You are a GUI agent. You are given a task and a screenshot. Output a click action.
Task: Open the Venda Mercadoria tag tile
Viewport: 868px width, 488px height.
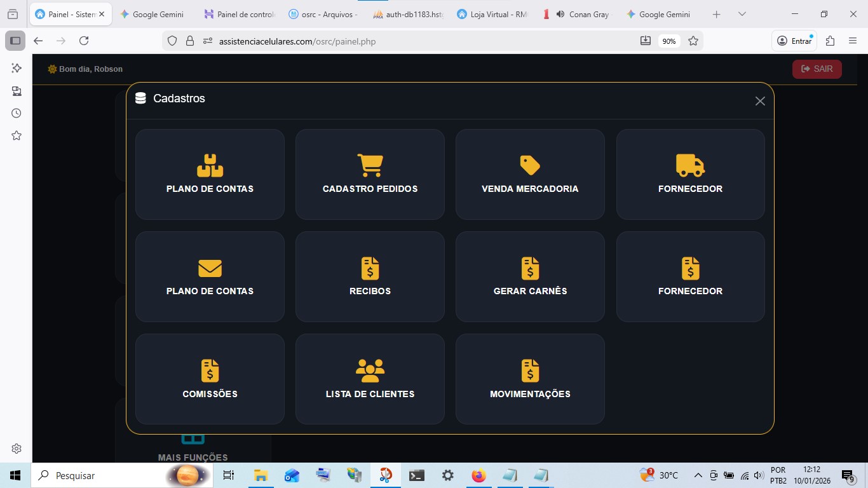click(530, 175)
